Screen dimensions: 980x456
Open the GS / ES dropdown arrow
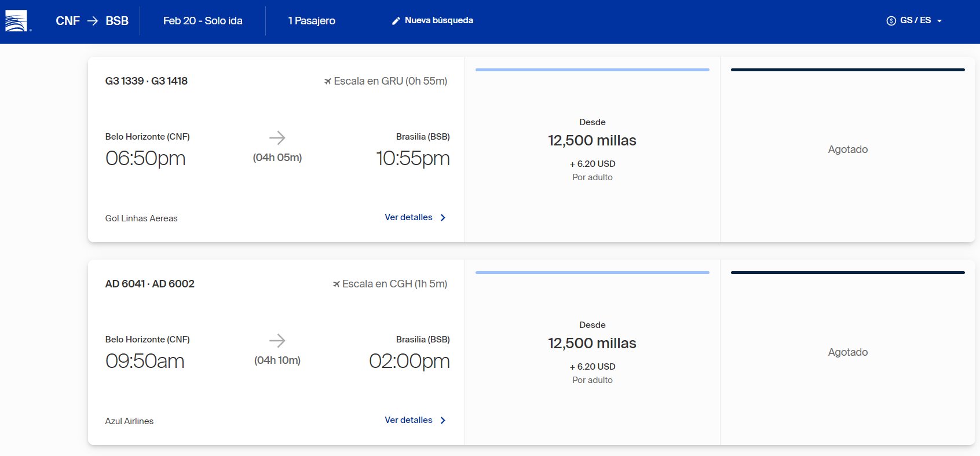pyautogui.click(x=939, y=21)
